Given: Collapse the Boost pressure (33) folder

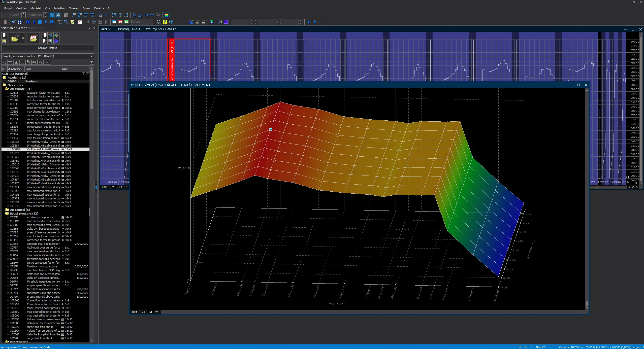Looking at the screenshot, I should point(7,214).
